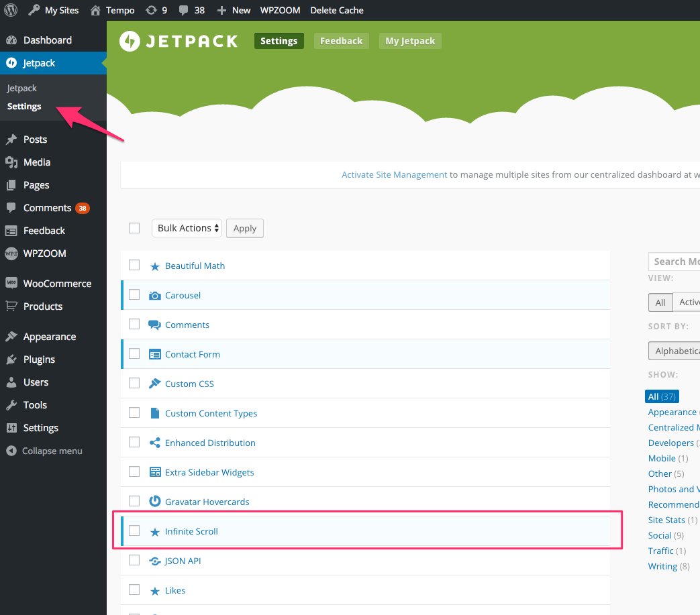Click the Jetpack logo in header
700x615 pixels.
tap(179, 41)
